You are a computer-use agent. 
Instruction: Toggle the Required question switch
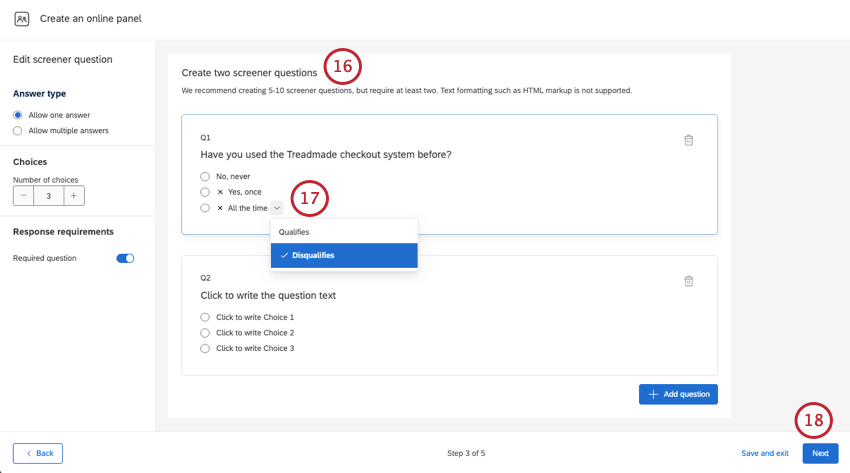point(125,258)
